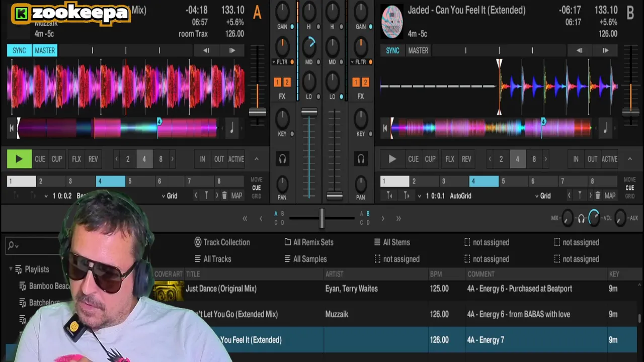Toggle Deck B headphone cue monitor

(361, 159)
